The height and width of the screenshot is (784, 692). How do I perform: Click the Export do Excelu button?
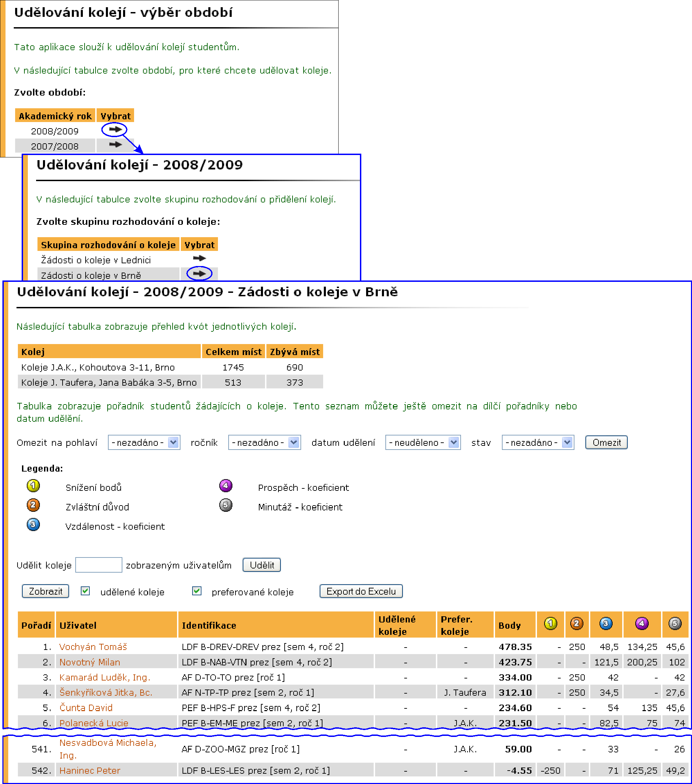tap(361, 591)
